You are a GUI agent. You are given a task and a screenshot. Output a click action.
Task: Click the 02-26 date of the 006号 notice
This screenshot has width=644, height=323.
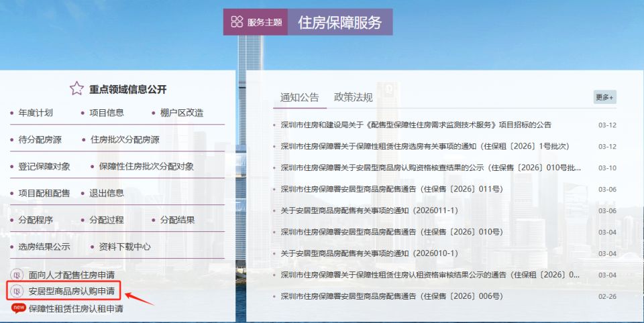coord(607,296)
